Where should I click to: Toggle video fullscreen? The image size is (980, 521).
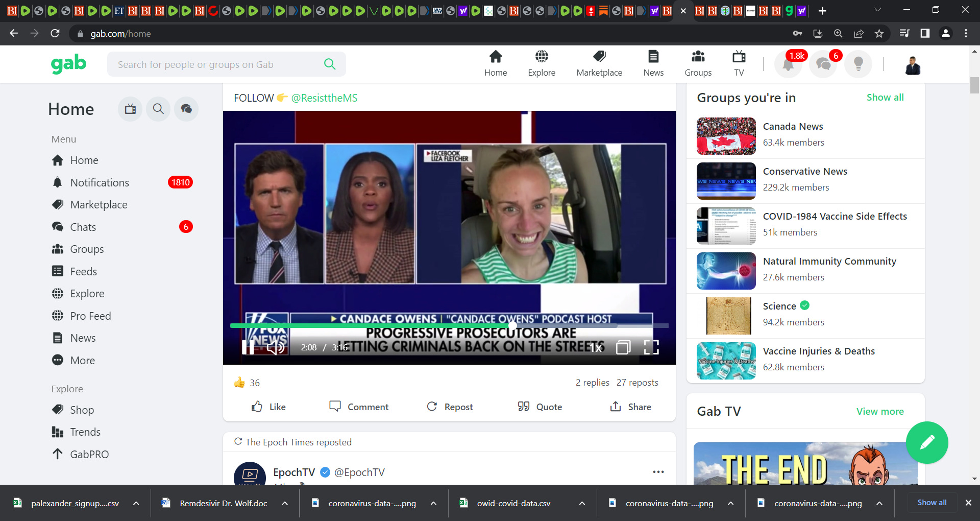(x=651, y=347)
